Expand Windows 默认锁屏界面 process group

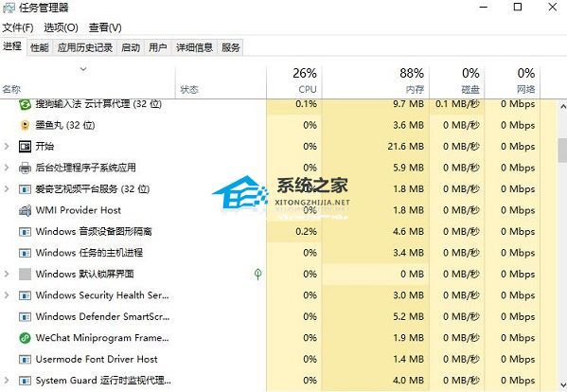(6, 274)
